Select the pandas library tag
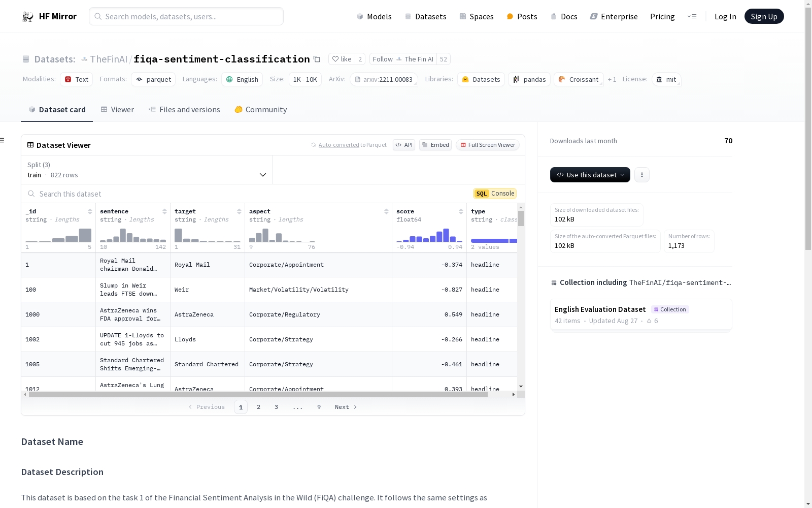812x508 pixels. 529,79
